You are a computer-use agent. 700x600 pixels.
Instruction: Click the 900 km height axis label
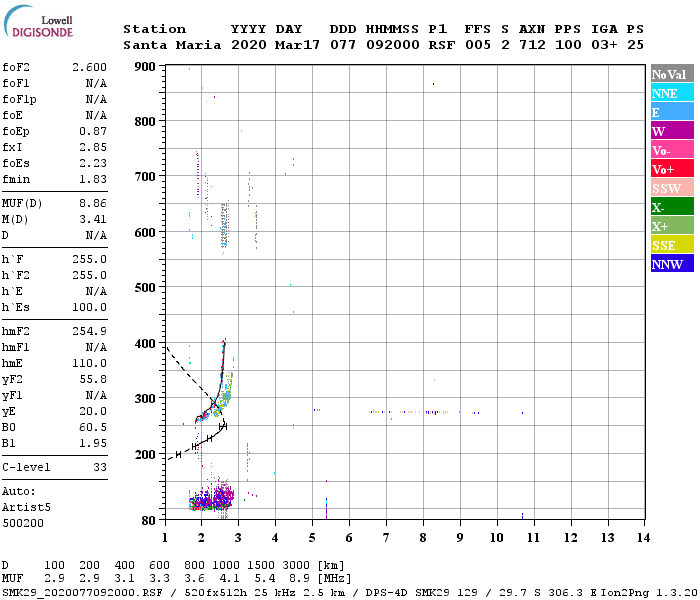[145, 67]
